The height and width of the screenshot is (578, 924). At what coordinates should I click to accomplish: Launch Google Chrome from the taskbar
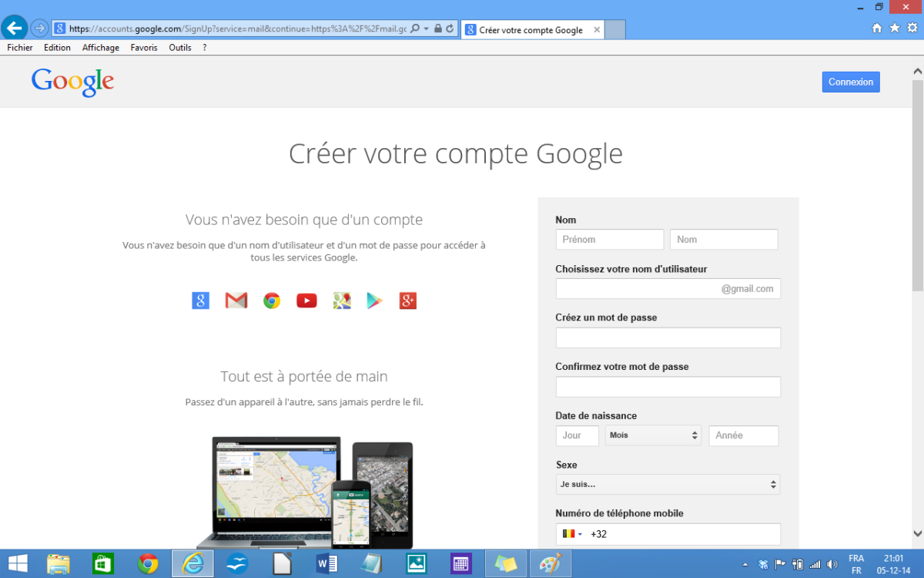click(x=148, y=563)
